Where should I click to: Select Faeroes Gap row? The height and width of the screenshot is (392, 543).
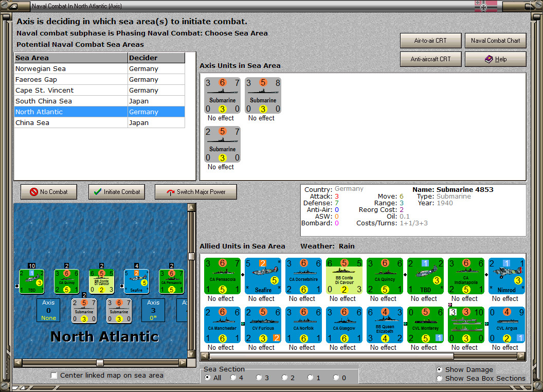pos(99,79)
